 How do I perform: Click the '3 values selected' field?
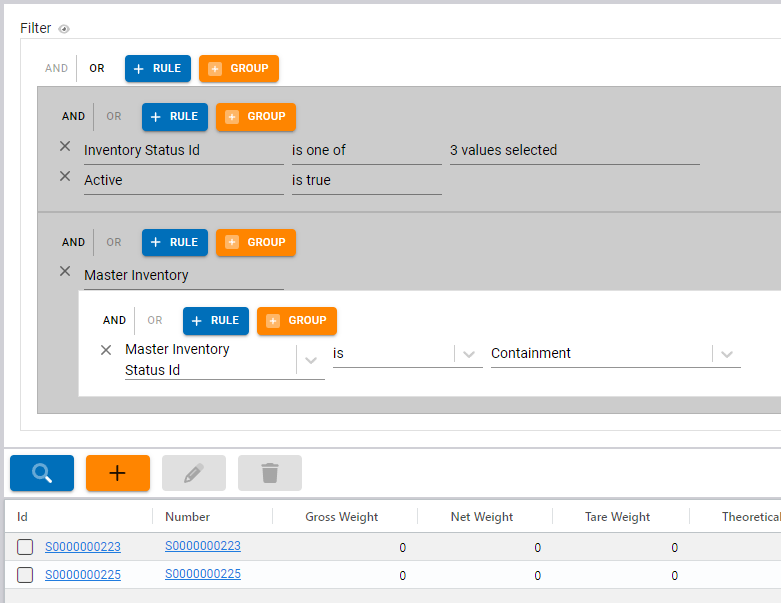574,151
